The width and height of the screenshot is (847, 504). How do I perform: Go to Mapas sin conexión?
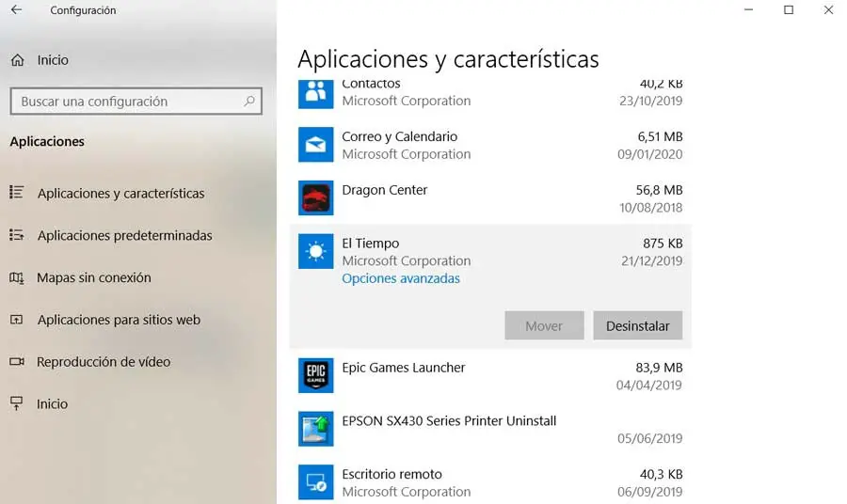point(93,278)
